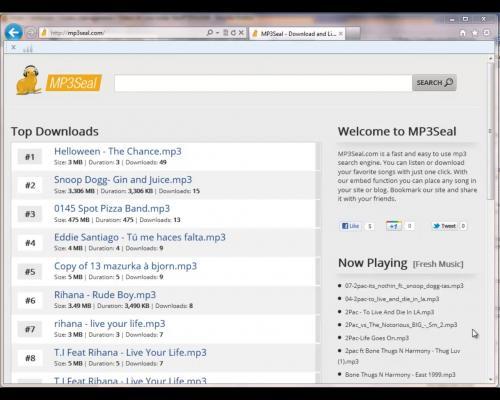Play 07-2pac-its_nothin_ft_snoop_dogg-tas.mp3
The width and height of the screenshot is (500, 400).
coord(404,286)
